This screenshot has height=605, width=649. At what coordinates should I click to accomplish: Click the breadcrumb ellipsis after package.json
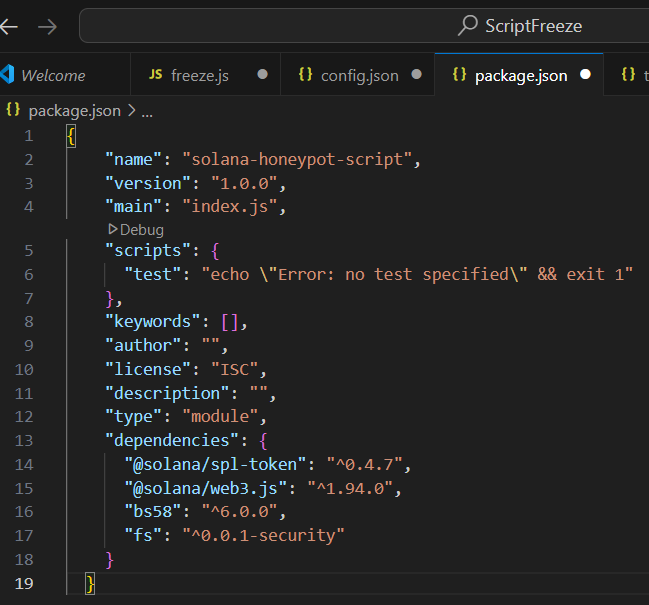(147, 114)
